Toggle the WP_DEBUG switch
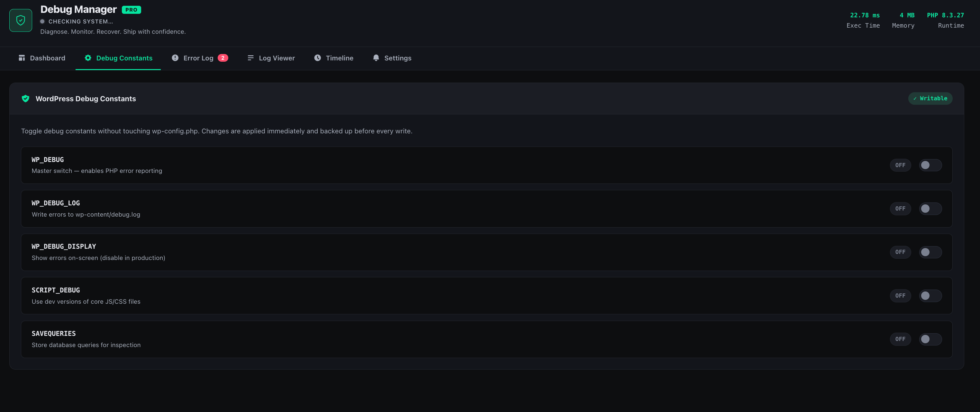This screenshot has height=412, width=980. pos(930,165)
